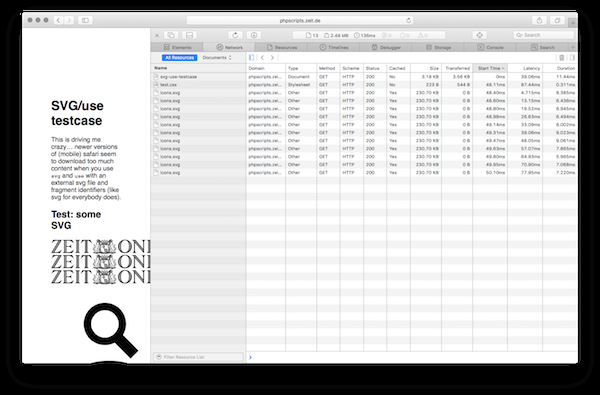This screenshot has width=600, height=395.
Task: Add new inspector tab with plus
Action: click(573, 47)
